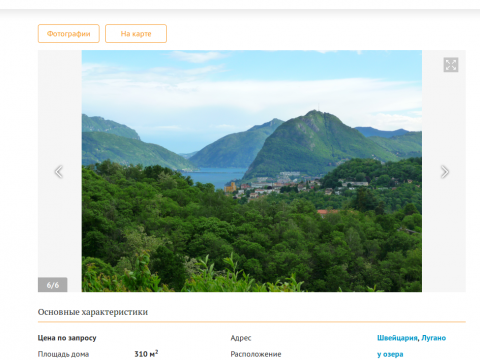Expand the photo to fullscreen
Viewport: 480px width, 360px height.
coord(451,65)
